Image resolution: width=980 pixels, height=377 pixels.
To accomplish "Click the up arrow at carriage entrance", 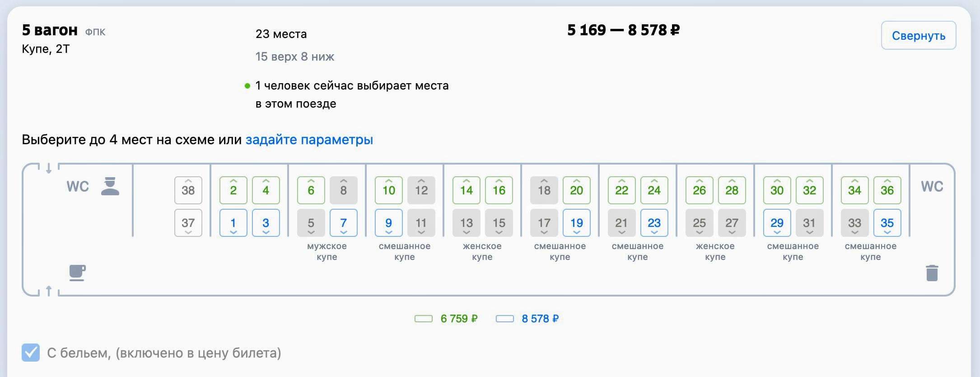I will (x=49, y=291).
